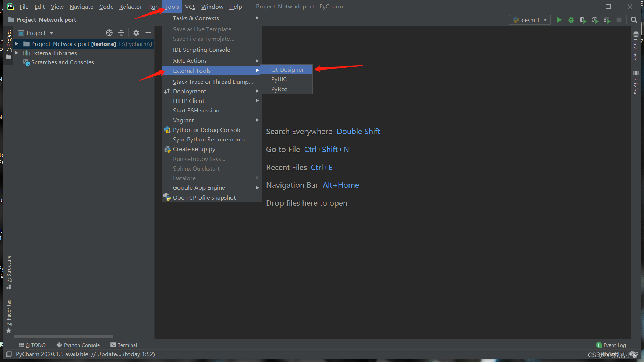Viewport: 644px width, 362px height.
Task: Expand the HTTP Client submenu
Action: pos(212,101)
